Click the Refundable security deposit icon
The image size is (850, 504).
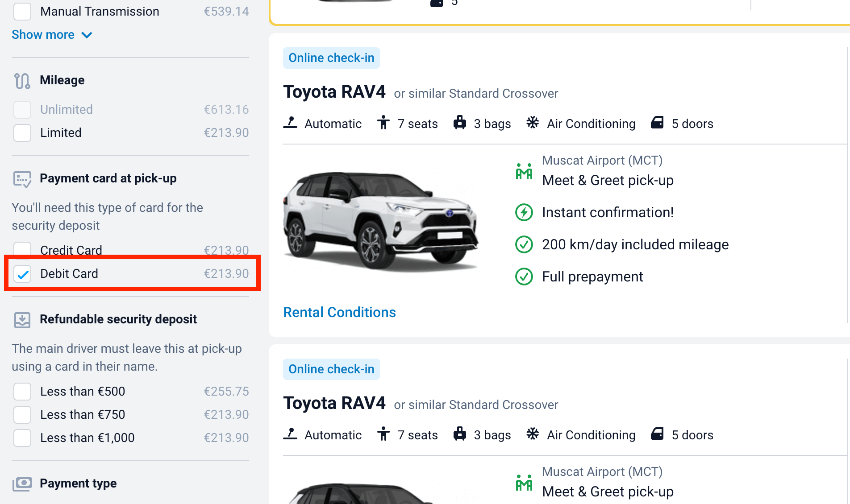click(x=22, y=320)
